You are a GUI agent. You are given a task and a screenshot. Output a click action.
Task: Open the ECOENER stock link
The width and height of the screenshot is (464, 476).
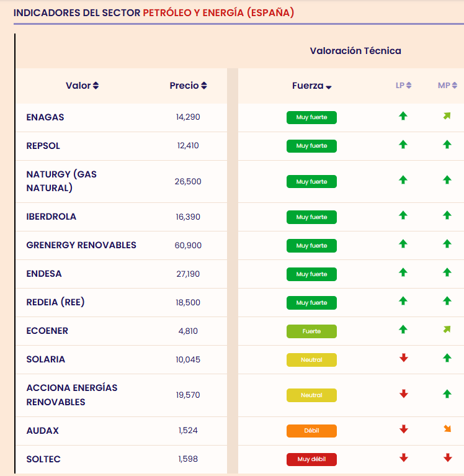tap(47, 331)
